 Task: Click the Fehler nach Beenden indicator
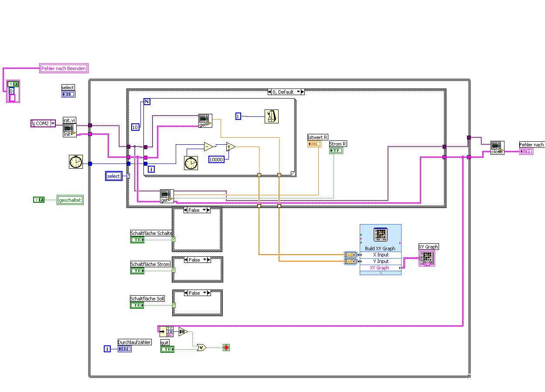[x=64, y=68]
